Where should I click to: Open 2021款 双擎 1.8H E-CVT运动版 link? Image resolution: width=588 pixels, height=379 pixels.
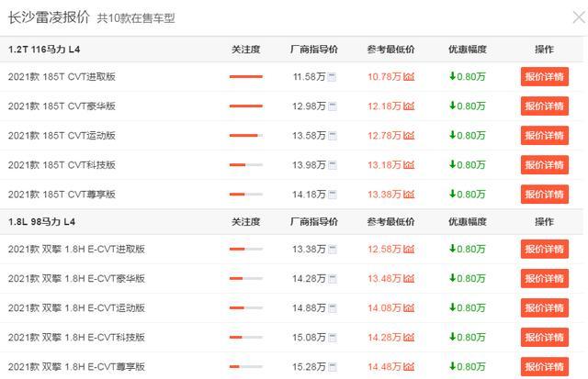coord(76,307)
